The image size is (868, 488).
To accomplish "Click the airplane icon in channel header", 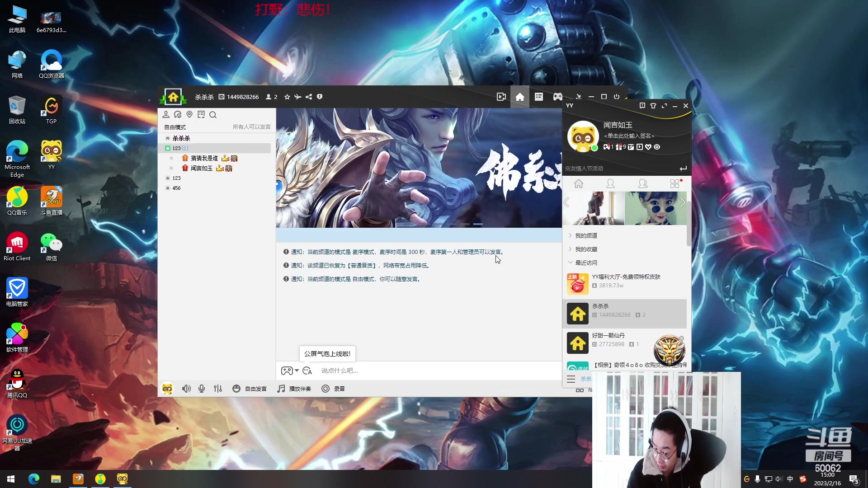I will pos(298,97).
